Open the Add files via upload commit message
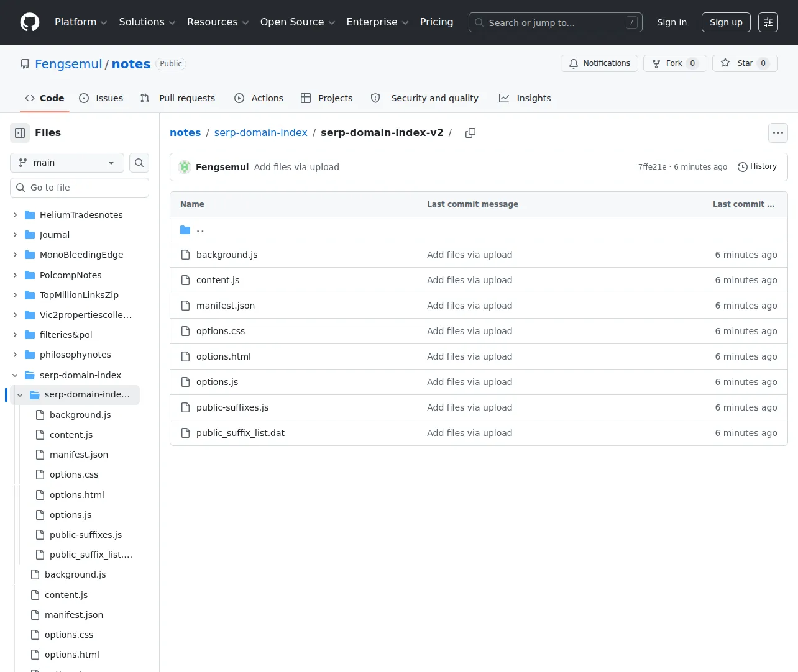Image resolution: width=798 pixels, height=672 pixels. tap(296, 167)
